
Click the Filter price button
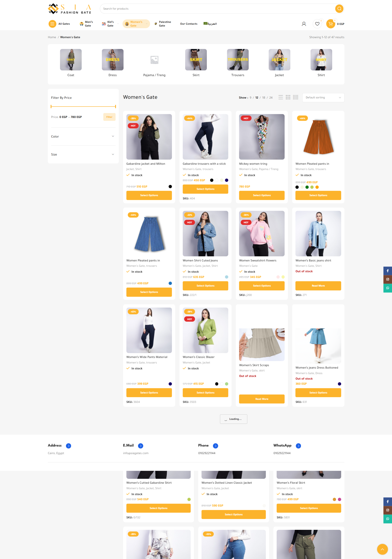[109, 117]
